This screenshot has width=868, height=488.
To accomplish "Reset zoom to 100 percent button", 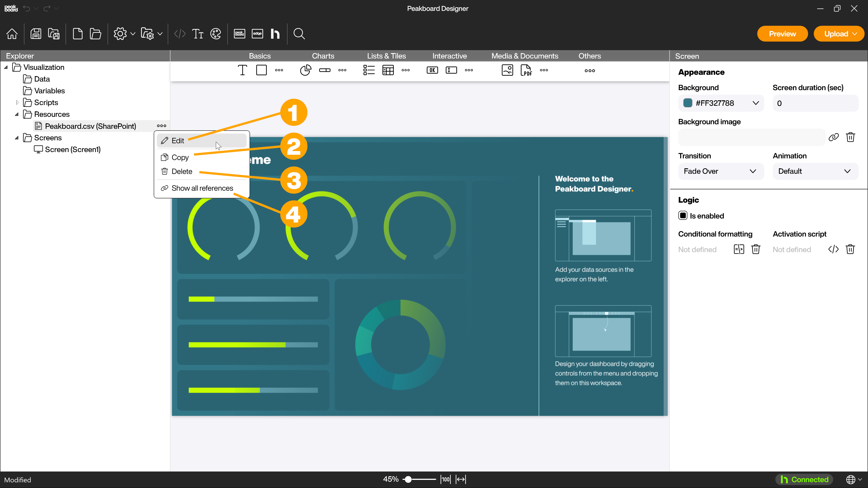I will coord(446,479).
